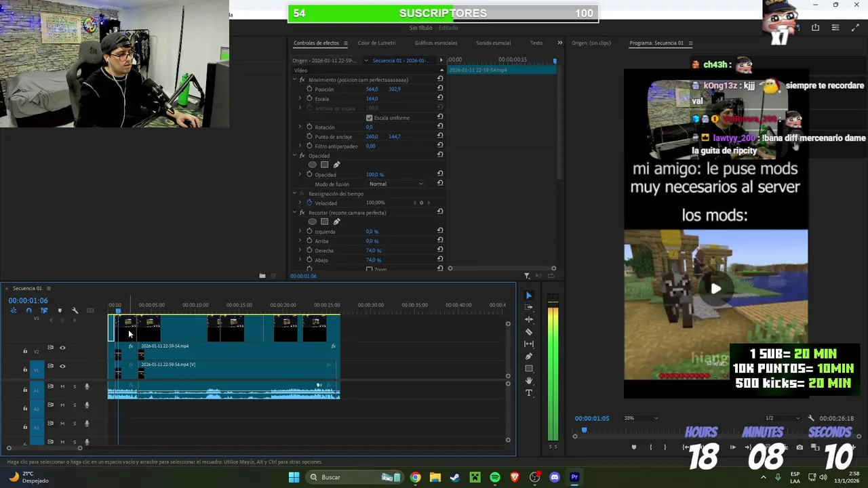Open Program monitor 38% zoom dropdown
Viewport: 868px width, 488px height.
coord(641,418)
